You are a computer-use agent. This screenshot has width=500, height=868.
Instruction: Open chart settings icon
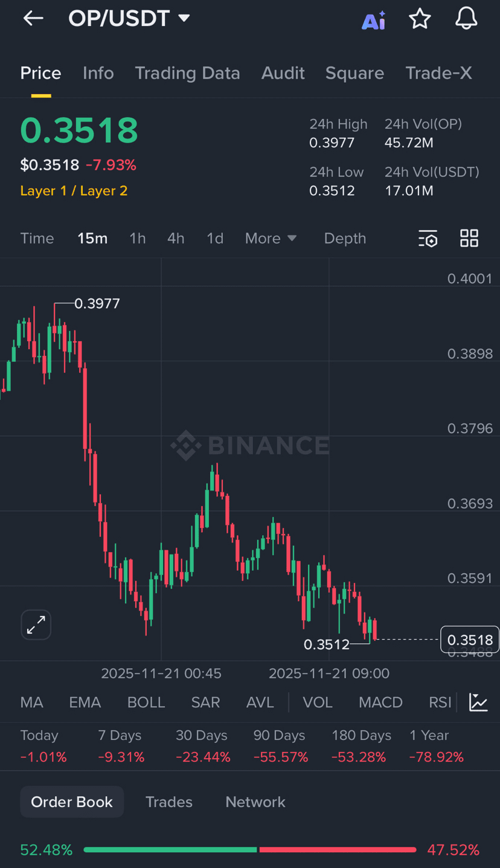(428, 239)
